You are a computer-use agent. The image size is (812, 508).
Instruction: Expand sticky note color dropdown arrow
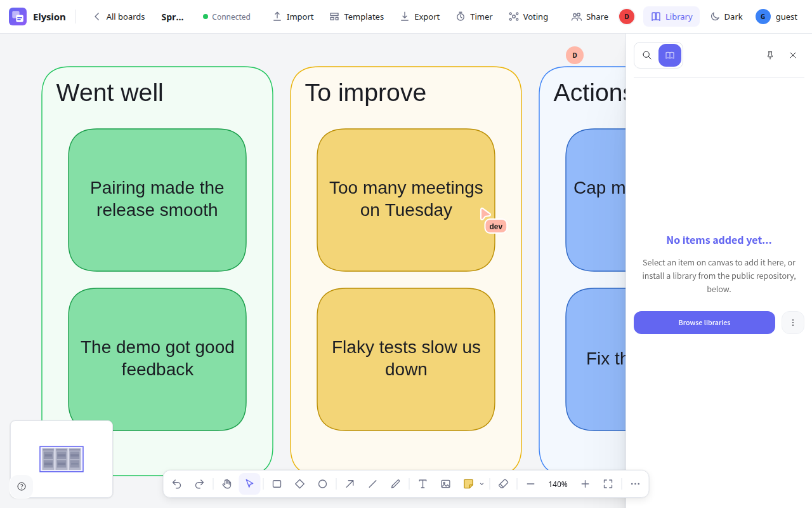point(481,484)
